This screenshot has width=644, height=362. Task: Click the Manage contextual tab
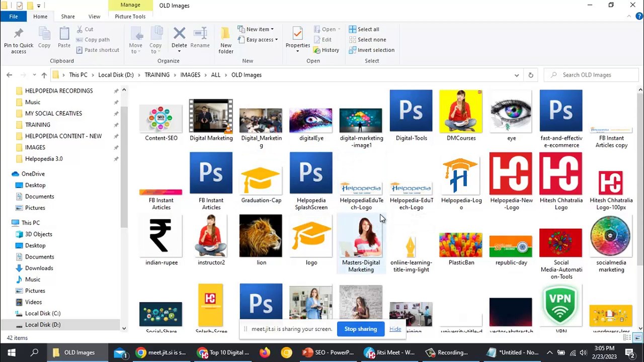(130, 5)
